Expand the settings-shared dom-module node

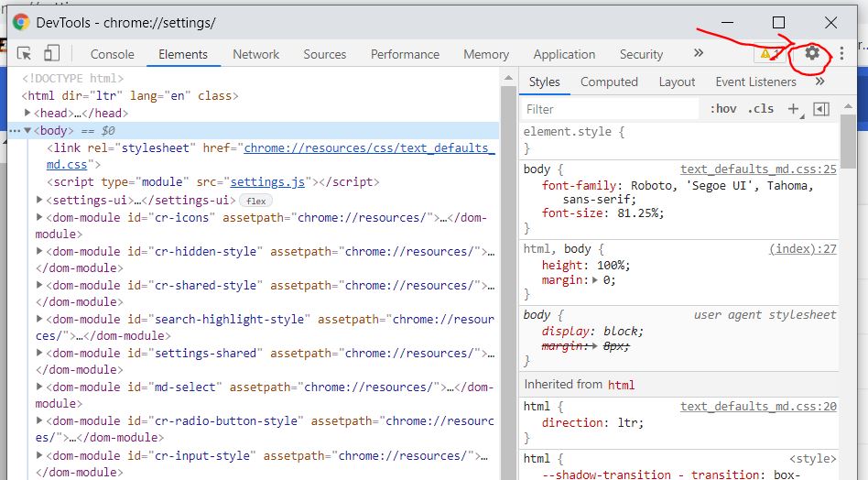click(39, 352)
